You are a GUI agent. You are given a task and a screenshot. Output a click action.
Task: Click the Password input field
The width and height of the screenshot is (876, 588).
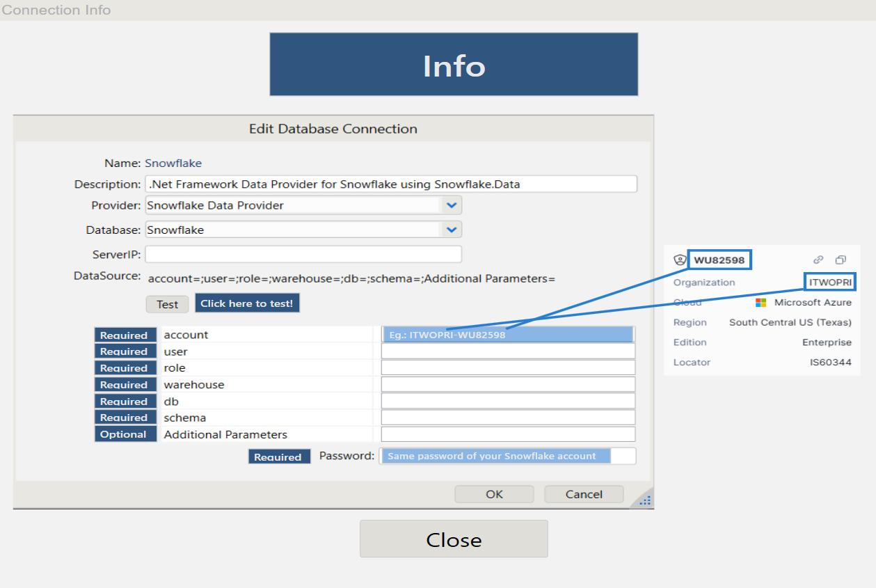pos(508,456)
